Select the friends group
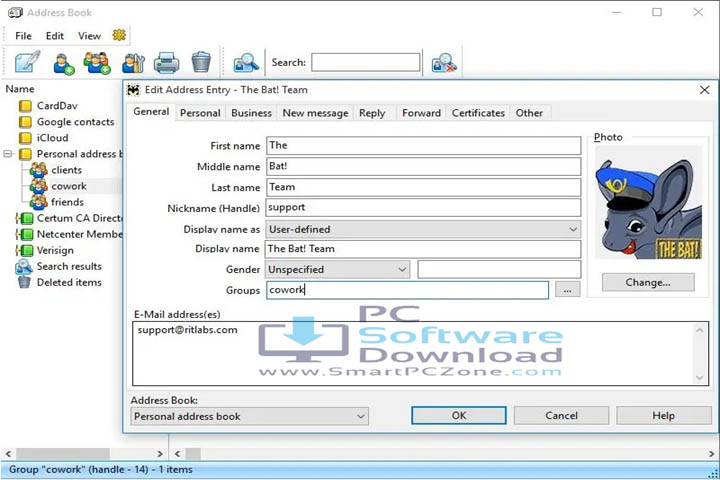This screenshot has width=720, height=480. tap(57, 202)
